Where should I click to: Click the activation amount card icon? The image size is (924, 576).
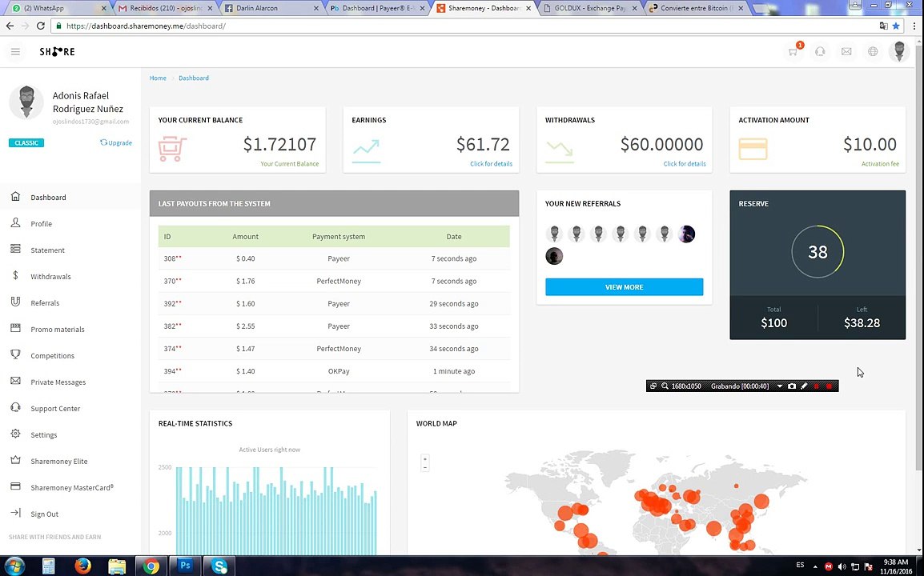[x=753, y=149]
